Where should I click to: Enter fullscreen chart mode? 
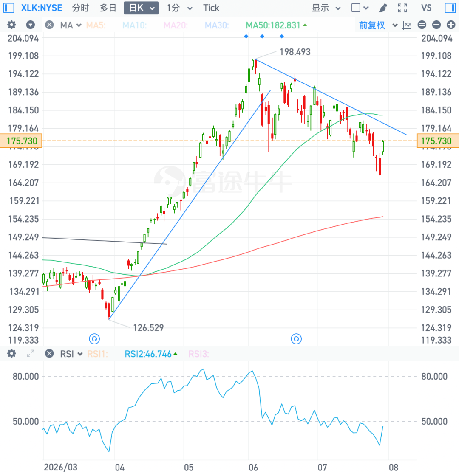(x=402, y=8)
